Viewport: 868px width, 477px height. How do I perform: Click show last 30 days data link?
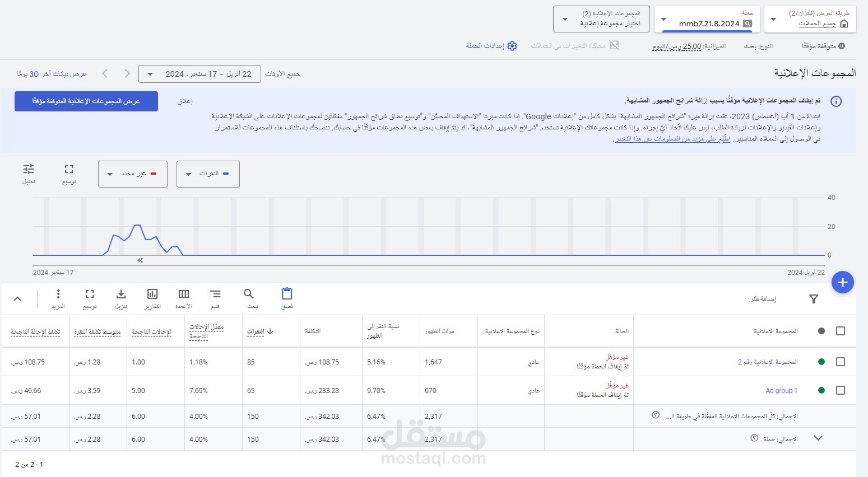pos(52,74)
